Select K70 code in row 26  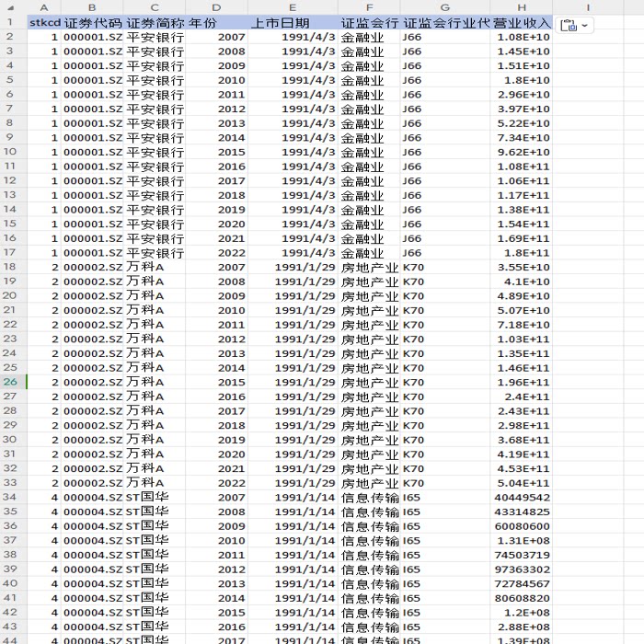click(444, 382)
